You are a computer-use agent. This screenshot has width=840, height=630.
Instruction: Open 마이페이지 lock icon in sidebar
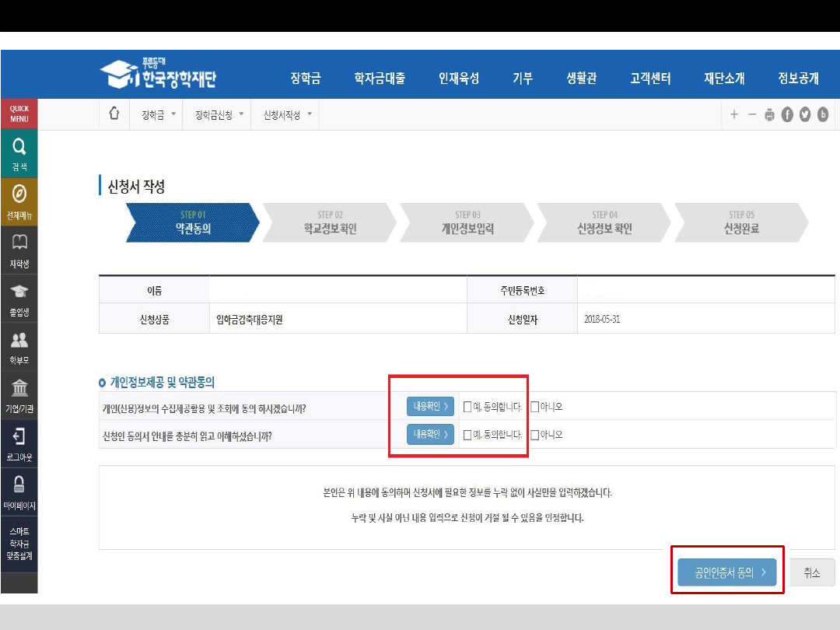(19, 485)
